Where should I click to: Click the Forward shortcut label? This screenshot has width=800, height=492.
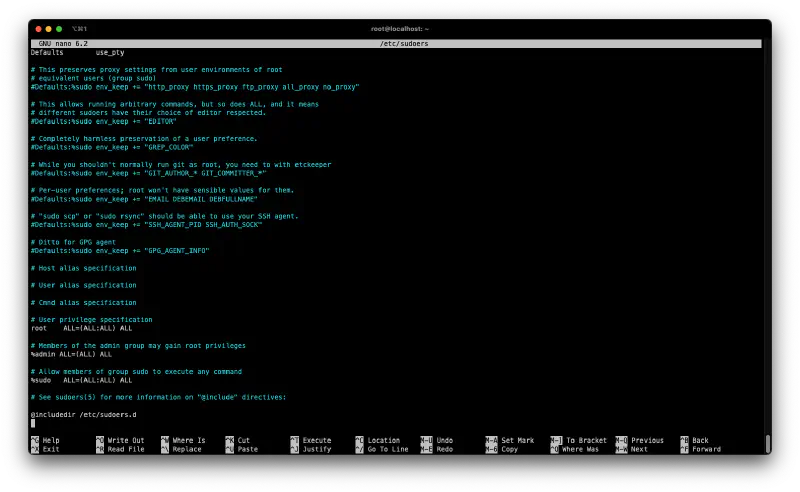click(x=701, y=449)
